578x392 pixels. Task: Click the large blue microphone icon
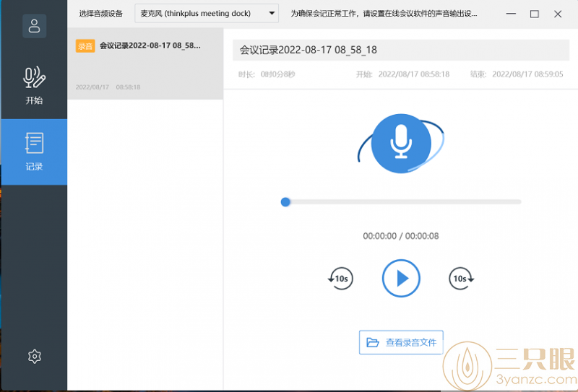(401, 142)
